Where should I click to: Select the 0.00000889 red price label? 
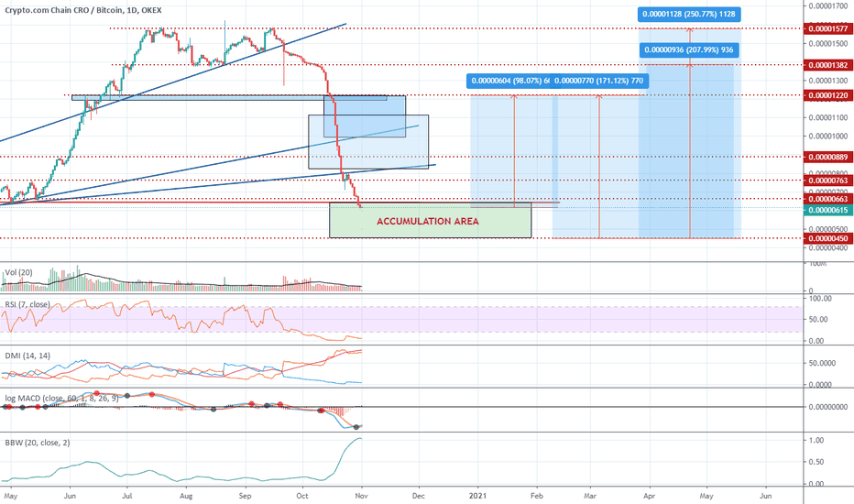827,158
